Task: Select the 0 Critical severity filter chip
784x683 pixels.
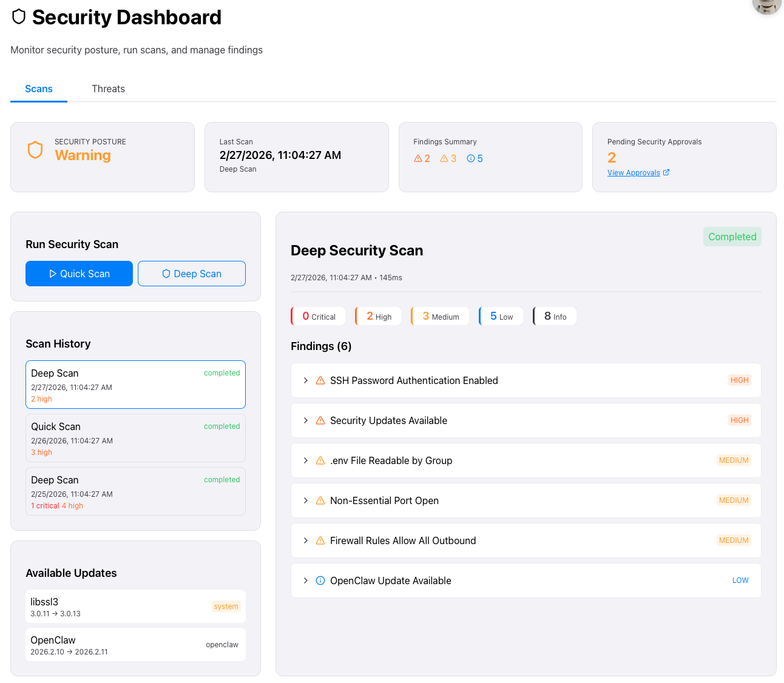Action: (x=318, y=316)
